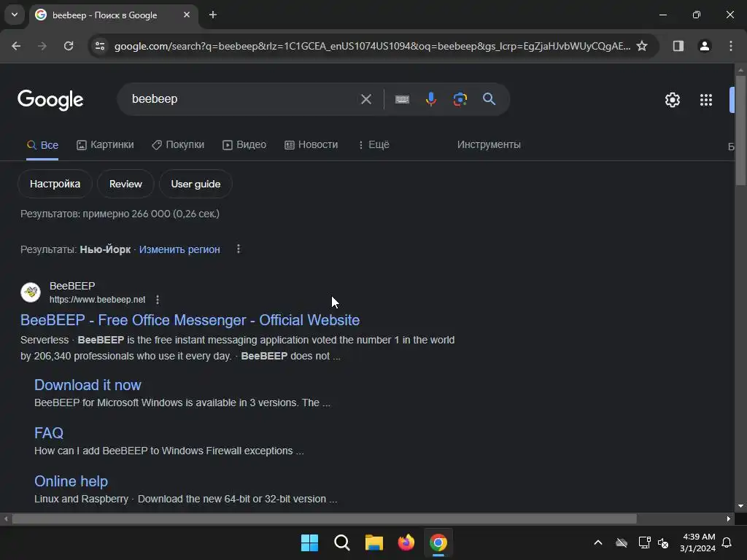Open BeeBEEP Official Website result
Viewport: 747px width, 560px height.
click(x=190, y=320)
